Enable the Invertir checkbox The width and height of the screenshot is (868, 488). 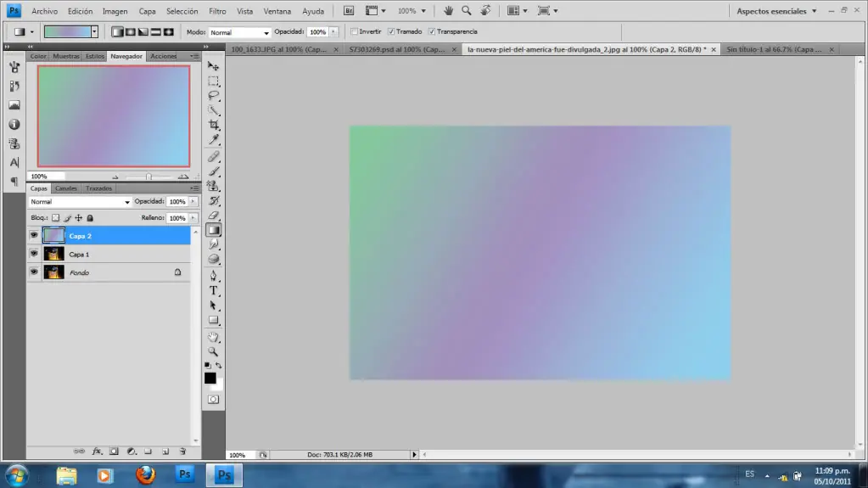355,31
